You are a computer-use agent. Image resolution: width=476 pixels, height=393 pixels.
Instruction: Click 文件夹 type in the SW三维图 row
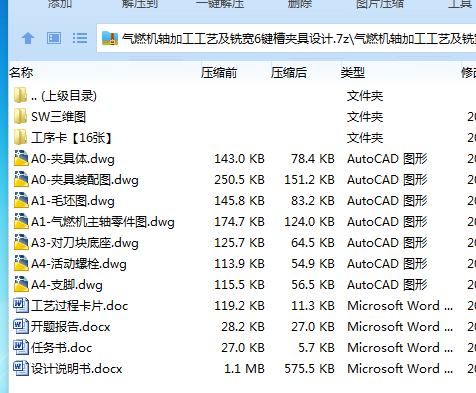pos(365,117)
